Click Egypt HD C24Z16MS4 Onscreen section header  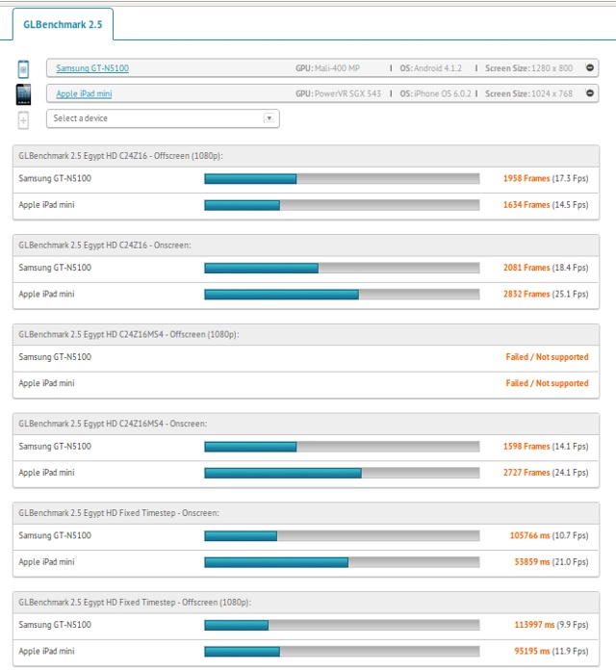(x=113, y=424)
